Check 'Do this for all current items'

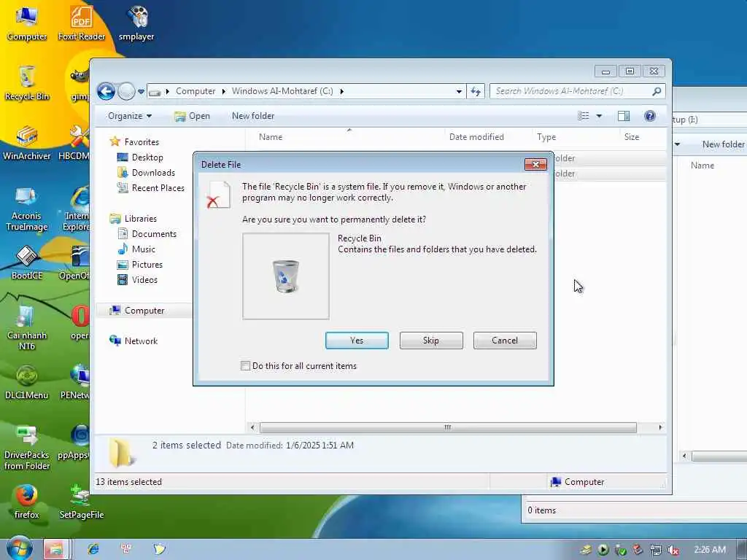click(x=245, y=366)
